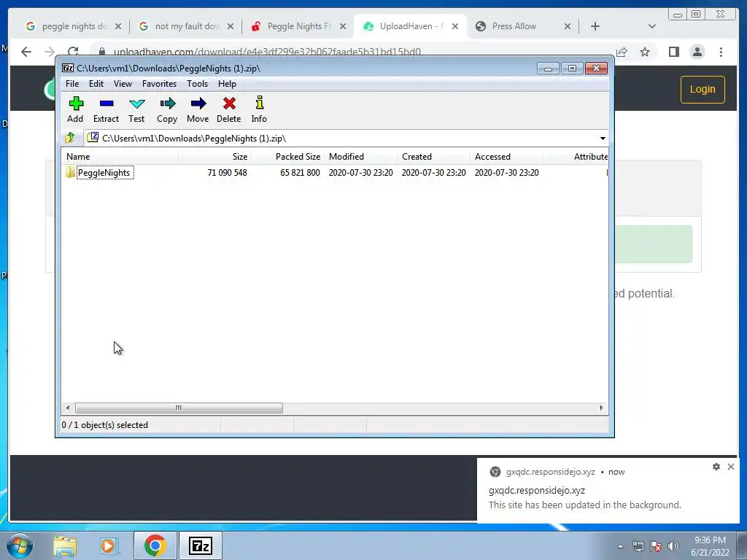Screen dimensions: 747x560
Task: Click the left scroll arrow in 7-Zip
Action: click(68, 408)
